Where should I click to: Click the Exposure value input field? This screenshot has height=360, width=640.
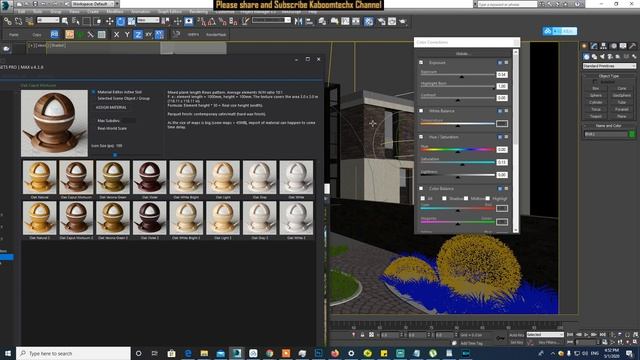coord(502,75)
